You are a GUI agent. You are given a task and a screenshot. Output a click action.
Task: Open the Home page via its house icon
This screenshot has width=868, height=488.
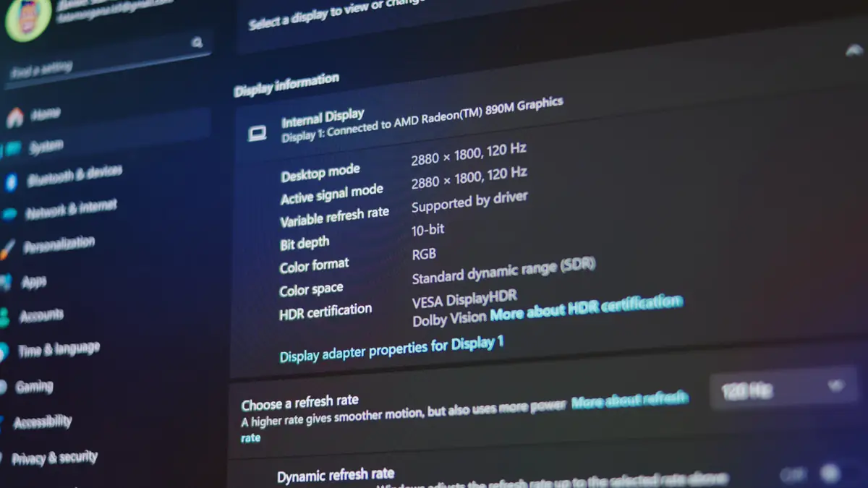pyautogui.click(x=14, y=118)
